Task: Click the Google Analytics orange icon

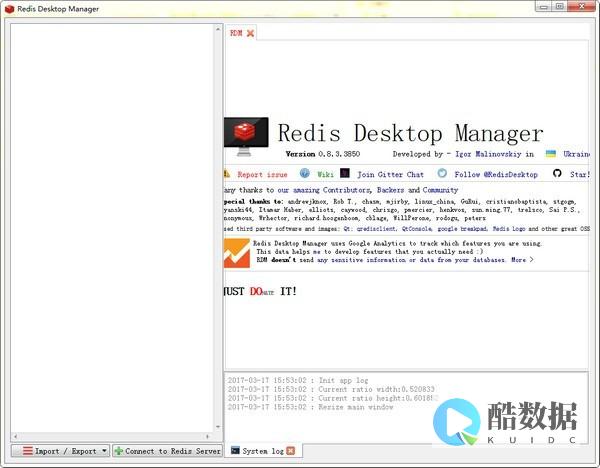Action: 237,253
